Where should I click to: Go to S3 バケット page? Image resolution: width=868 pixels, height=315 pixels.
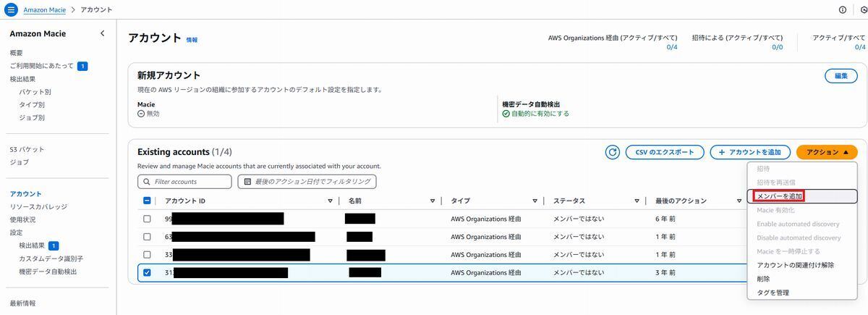coord(27,149)
